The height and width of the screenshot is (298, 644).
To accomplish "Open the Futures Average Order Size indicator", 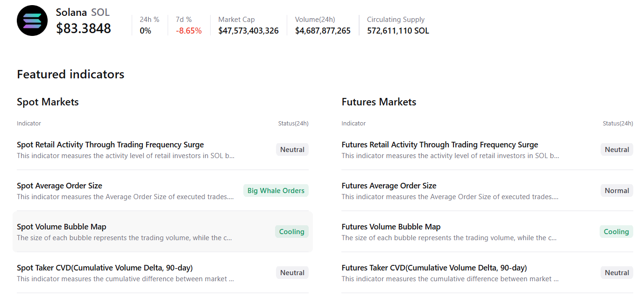I will (x=389, y=186).
